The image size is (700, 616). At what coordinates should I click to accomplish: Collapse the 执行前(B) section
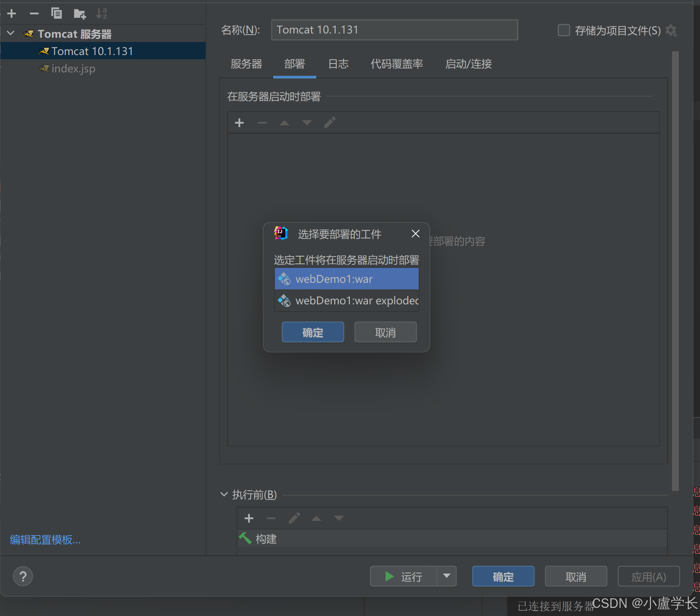point(224,494)
